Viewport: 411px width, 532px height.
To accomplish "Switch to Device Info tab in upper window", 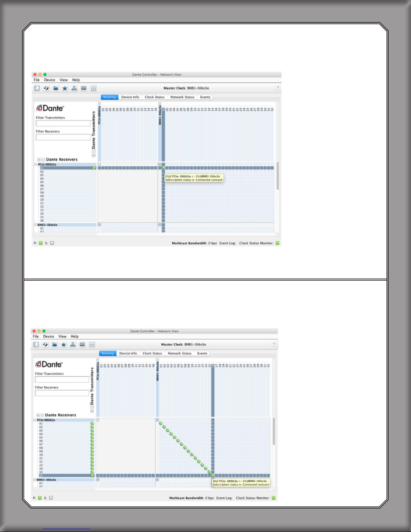I will 130,97.
